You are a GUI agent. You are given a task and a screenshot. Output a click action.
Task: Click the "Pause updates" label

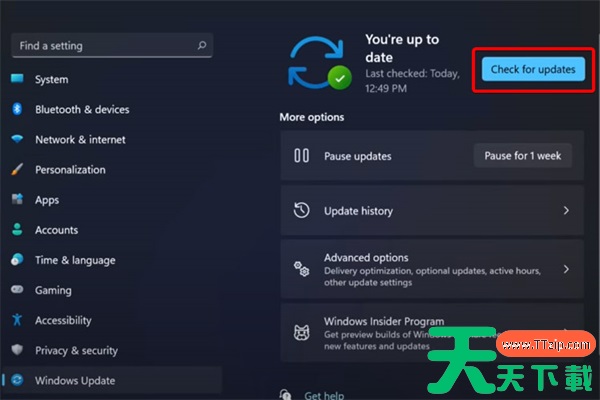click(358, 156)
